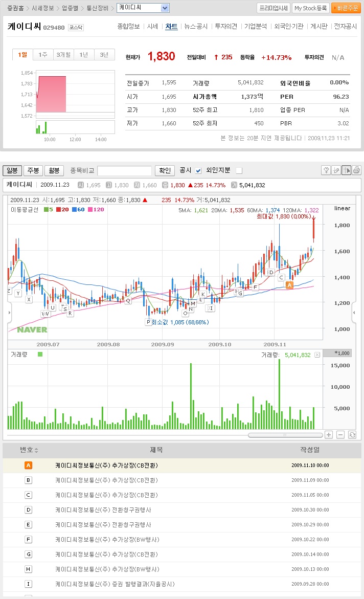The width and height of the screenshot is (364, 599).
Task: Click the red 20-day moving average swatch
Action: 58,209
